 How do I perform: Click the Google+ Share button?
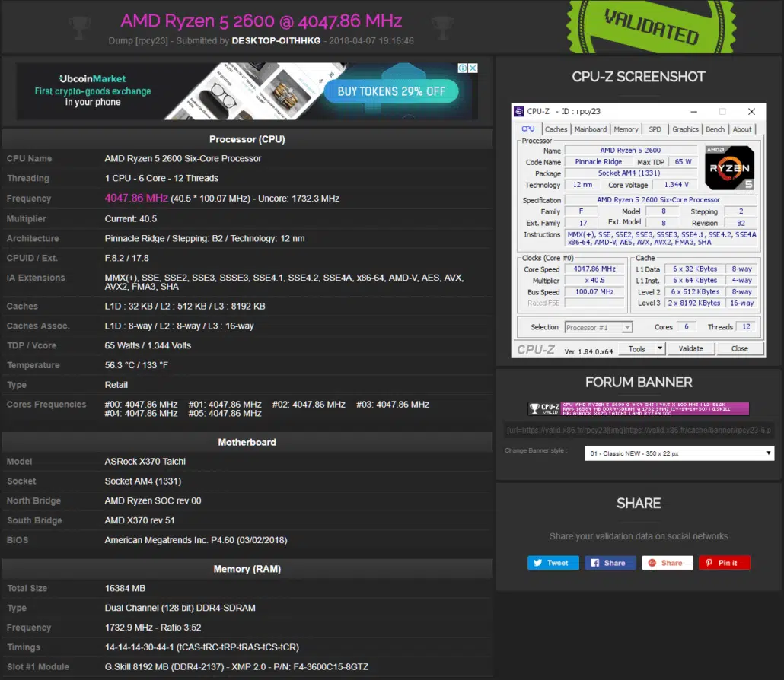click(667, 563)
